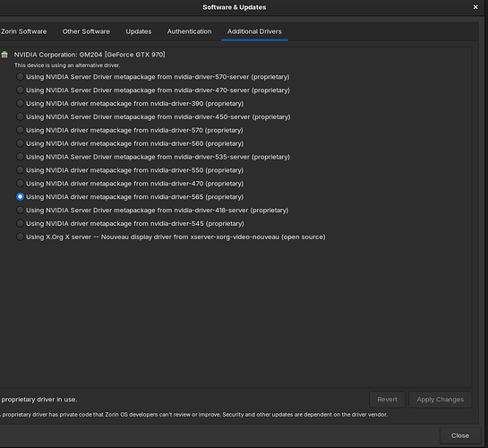Choose the nvidia-driver-570 proprietary driver
Screen dimensions: 488x448
[x=20, y=130]
